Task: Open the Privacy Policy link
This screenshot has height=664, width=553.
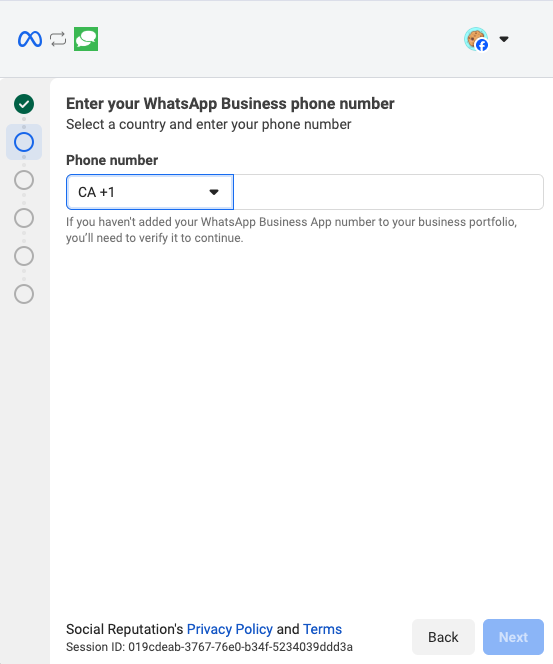Action: pyautogui.click(x=229, y=629)
